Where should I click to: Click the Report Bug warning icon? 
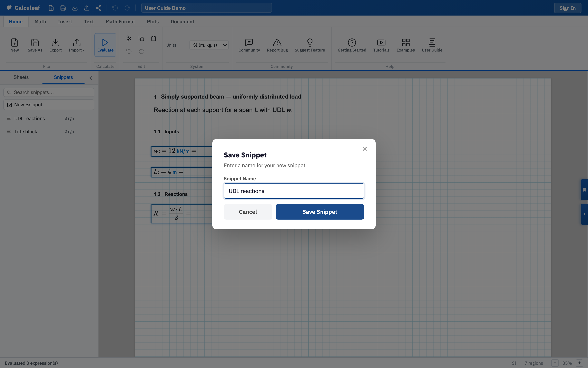pyautogui.click(x=277, y=45)
